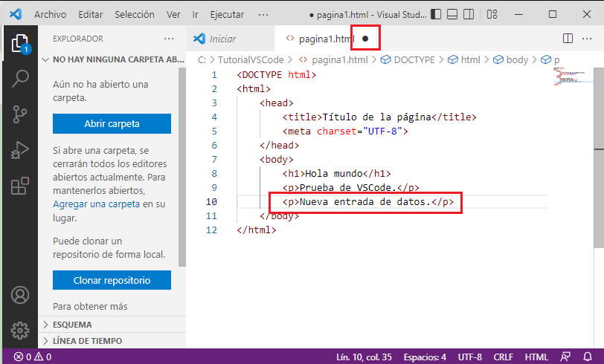Open the Ejecutar menu
Image resolution: width=604 pixels, height=364 pixels.
pos(227,14)
